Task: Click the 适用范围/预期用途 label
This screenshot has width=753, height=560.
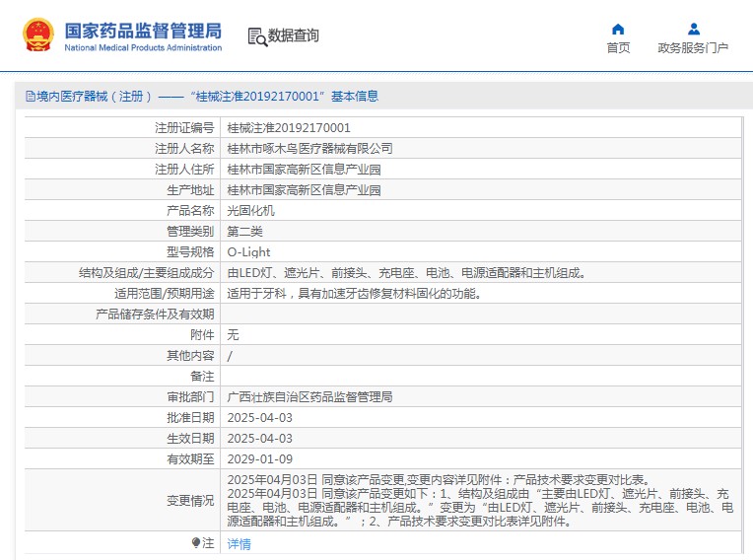Action: coord(165,294)
